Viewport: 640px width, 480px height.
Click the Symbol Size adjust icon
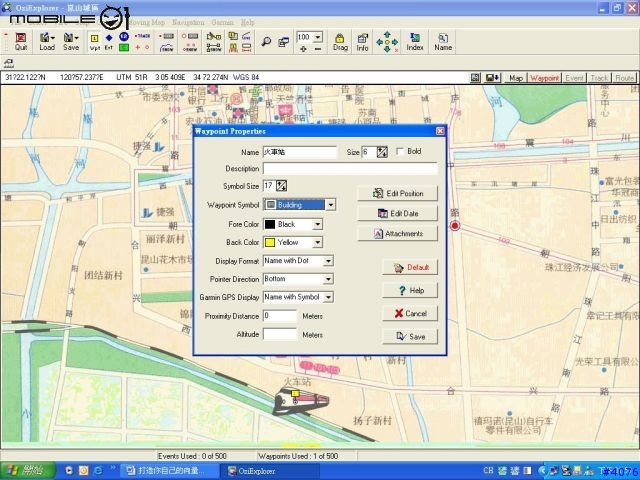pyautogui.click(x=282, y=186)
